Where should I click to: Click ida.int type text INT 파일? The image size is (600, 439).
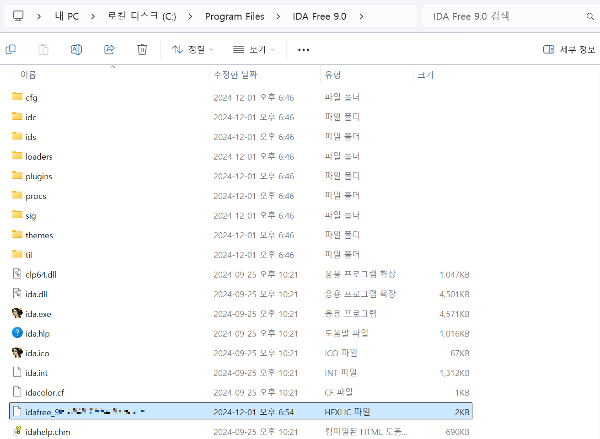[341, 372]
